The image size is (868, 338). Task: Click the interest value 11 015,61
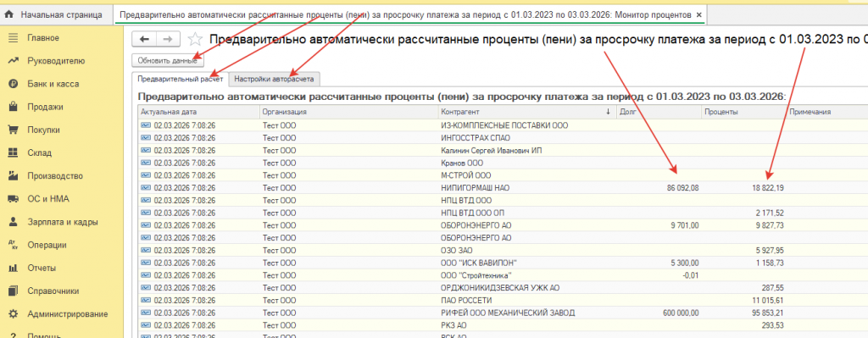coord(768,301)
